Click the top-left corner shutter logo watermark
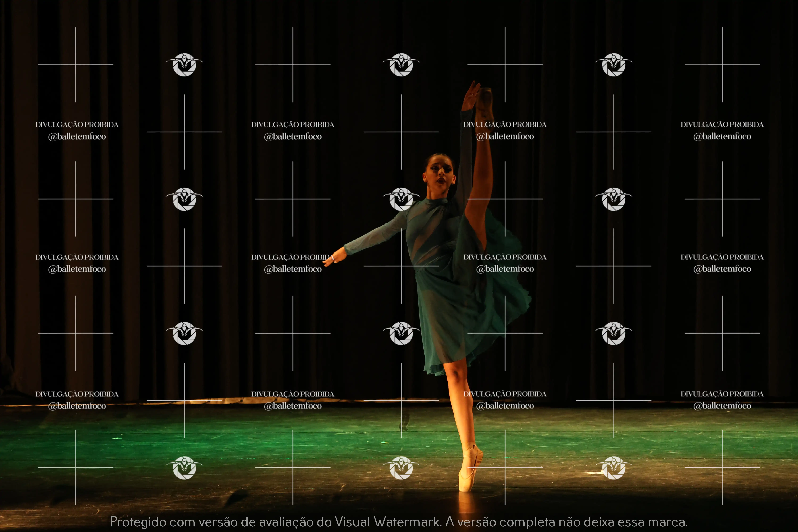The width and height of the screenshot is (798, 532). pyautogui.click(x=184, y=65)
